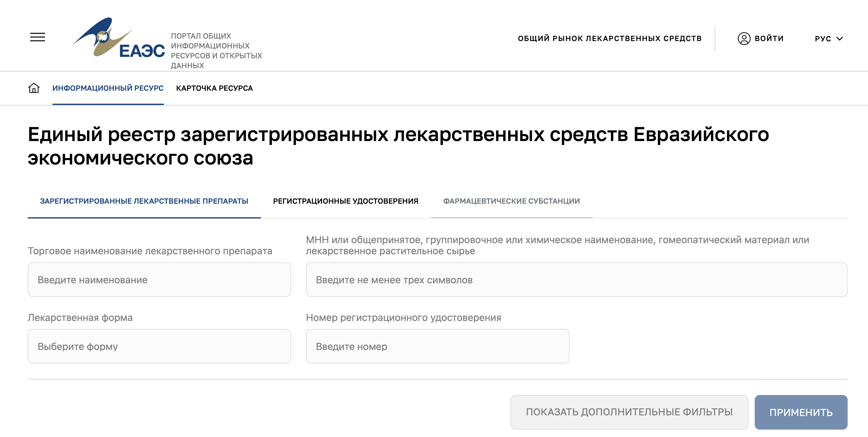
Task: Expand the РУС language chevron
Action: pyautogui.click(x=840, y=39)
